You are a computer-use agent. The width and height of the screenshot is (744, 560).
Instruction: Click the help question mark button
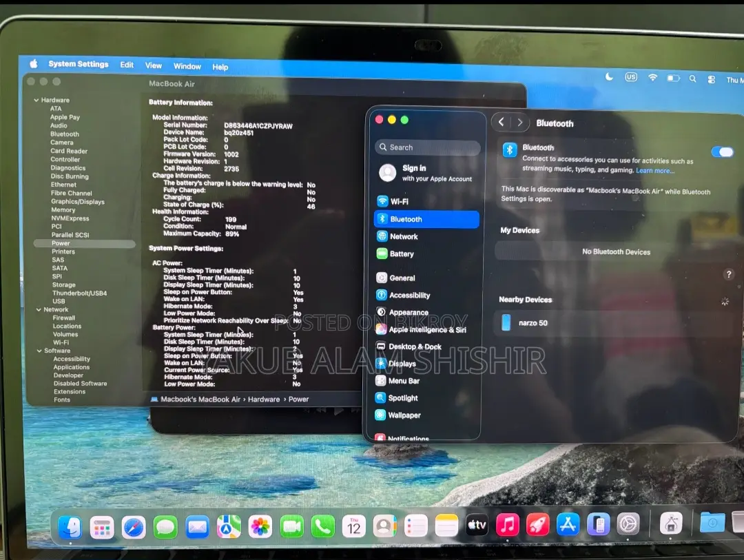[x=729, y=274]
